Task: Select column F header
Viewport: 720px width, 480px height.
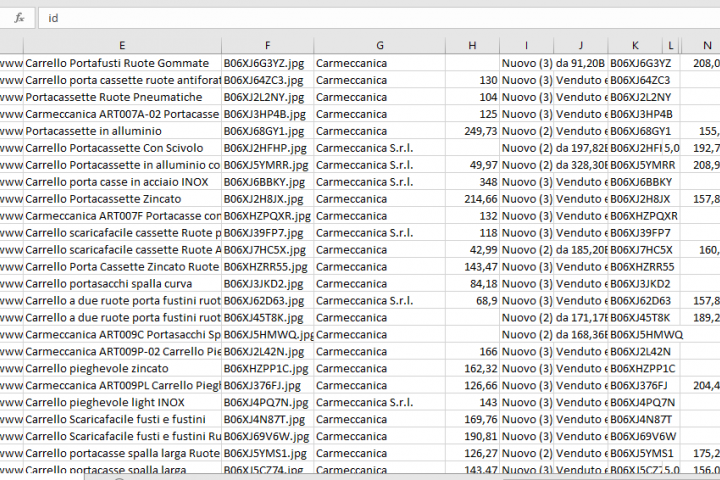Action: [x=268, y=45]
